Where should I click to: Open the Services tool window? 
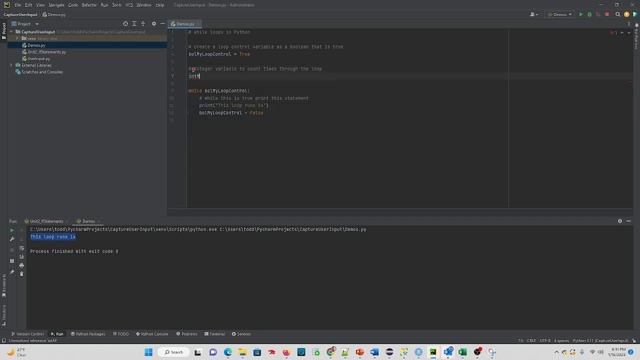pyautogui.click(x=241, y=334)
